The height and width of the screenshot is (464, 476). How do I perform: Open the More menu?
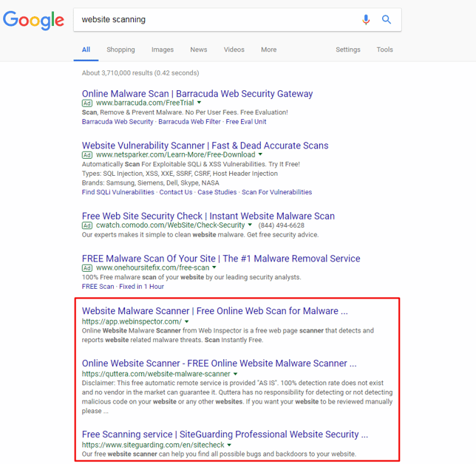point(268,50)
